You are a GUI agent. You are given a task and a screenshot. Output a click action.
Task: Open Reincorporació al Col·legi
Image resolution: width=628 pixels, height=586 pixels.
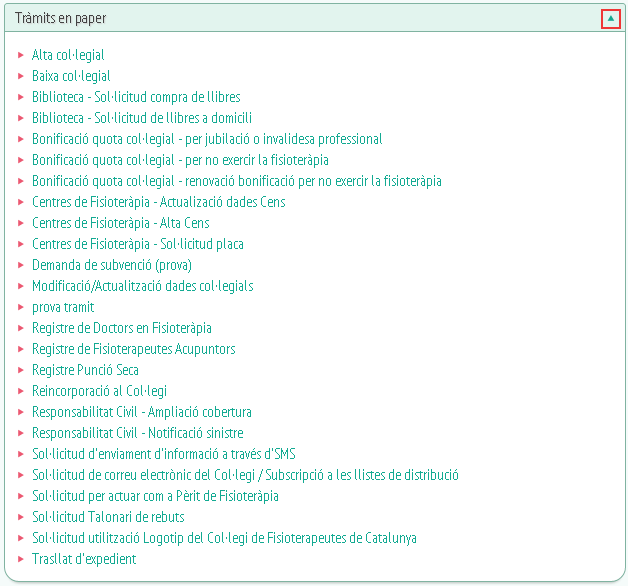point(99,391)
